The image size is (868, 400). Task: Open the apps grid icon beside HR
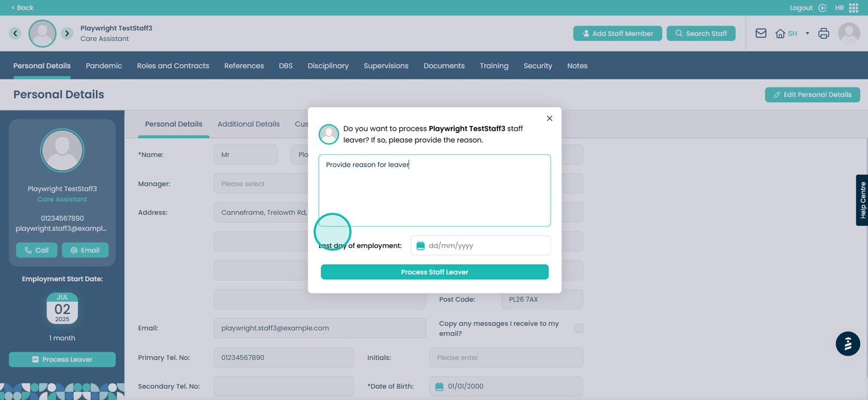854,8
